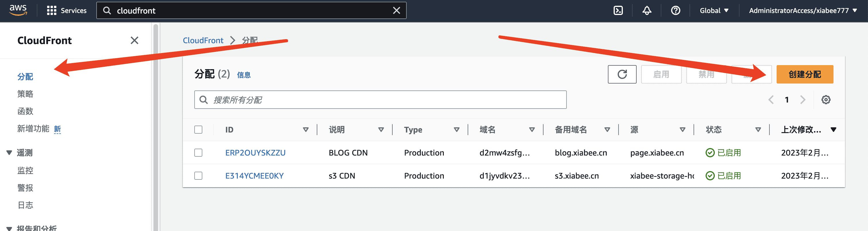Viewport: 868px width, 231px height.
Task: Open the AdministratorAccess account menu
Action: pos(803,10)
